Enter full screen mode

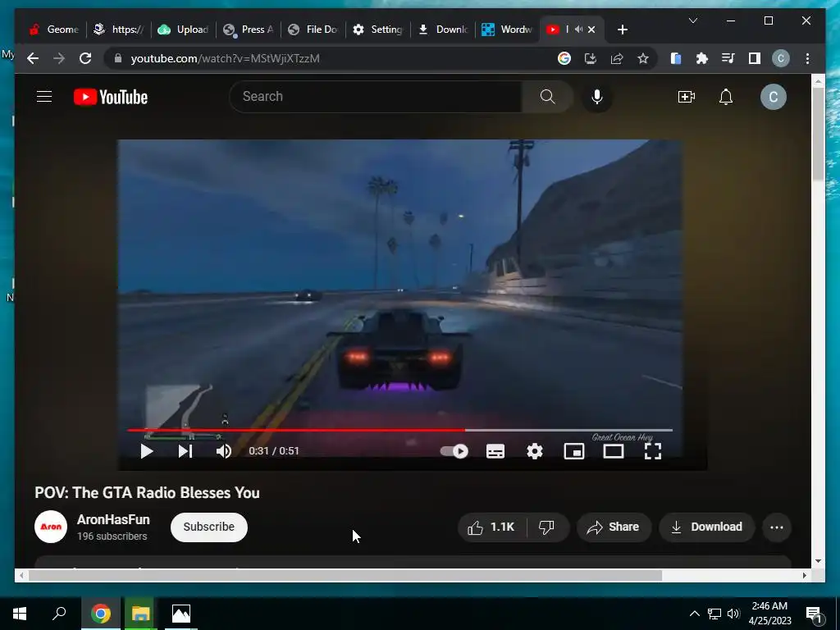tap(652, 451)
